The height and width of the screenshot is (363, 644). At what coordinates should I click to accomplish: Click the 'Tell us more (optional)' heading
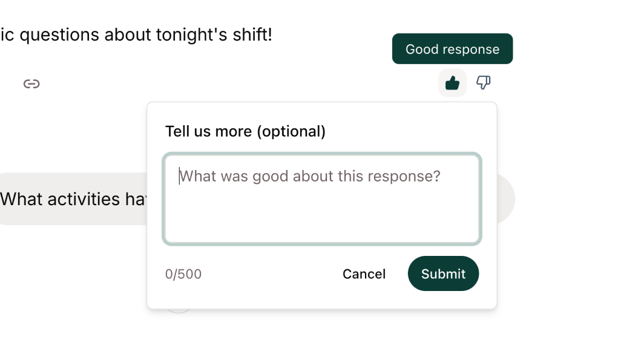point(246,131)
